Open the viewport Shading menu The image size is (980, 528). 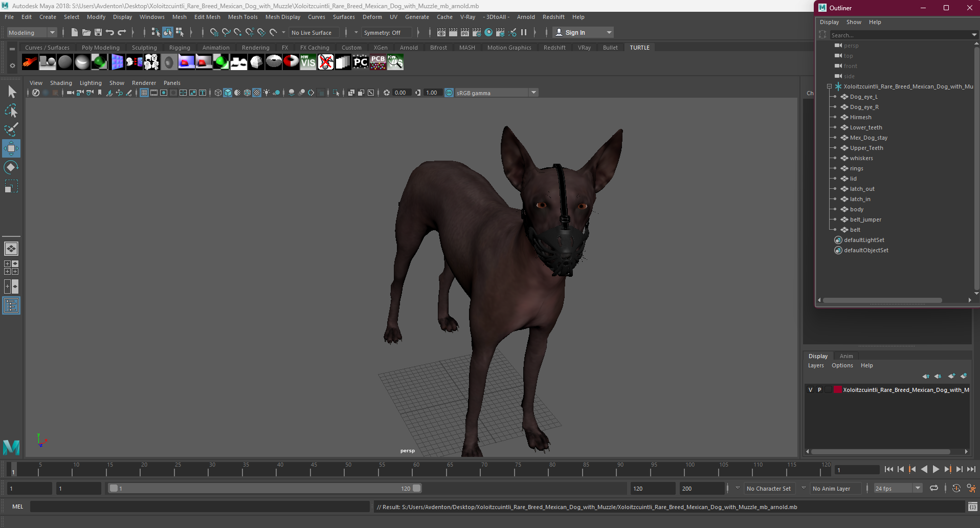[61, 83]
